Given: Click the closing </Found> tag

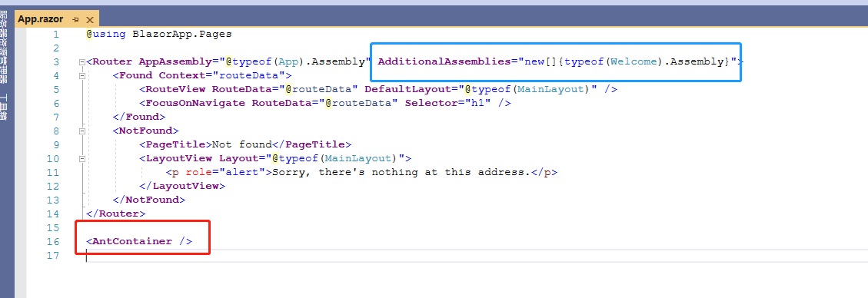Looking at the screenshot, I should point(139,117).
